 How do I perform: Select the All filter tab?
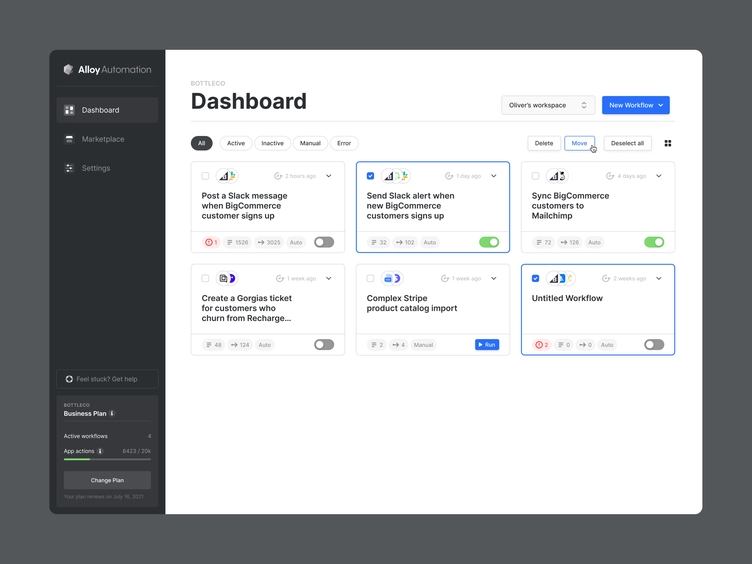tap(201, 143)
